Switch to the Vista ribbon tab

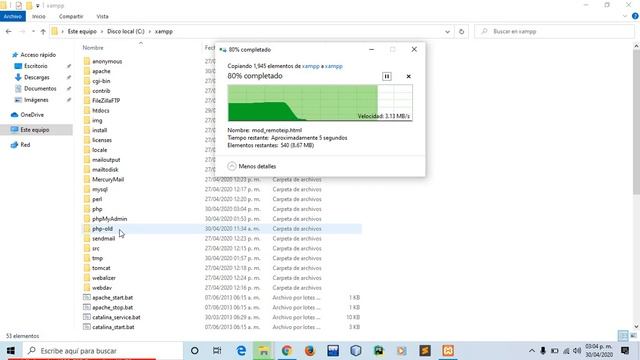[x=102, y=16]
